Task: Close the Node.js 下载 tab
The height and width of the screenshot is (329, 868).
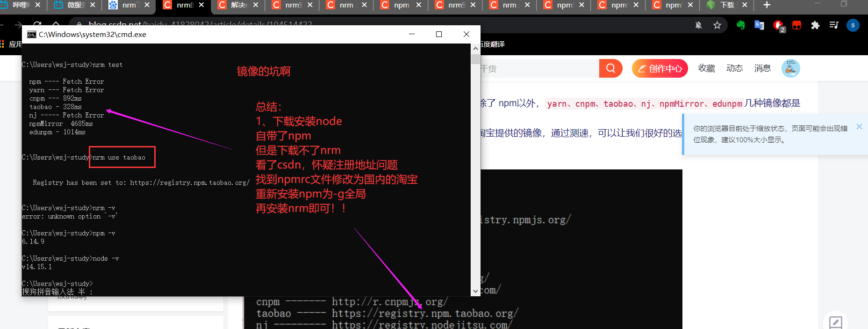Action: pos(745,5)
